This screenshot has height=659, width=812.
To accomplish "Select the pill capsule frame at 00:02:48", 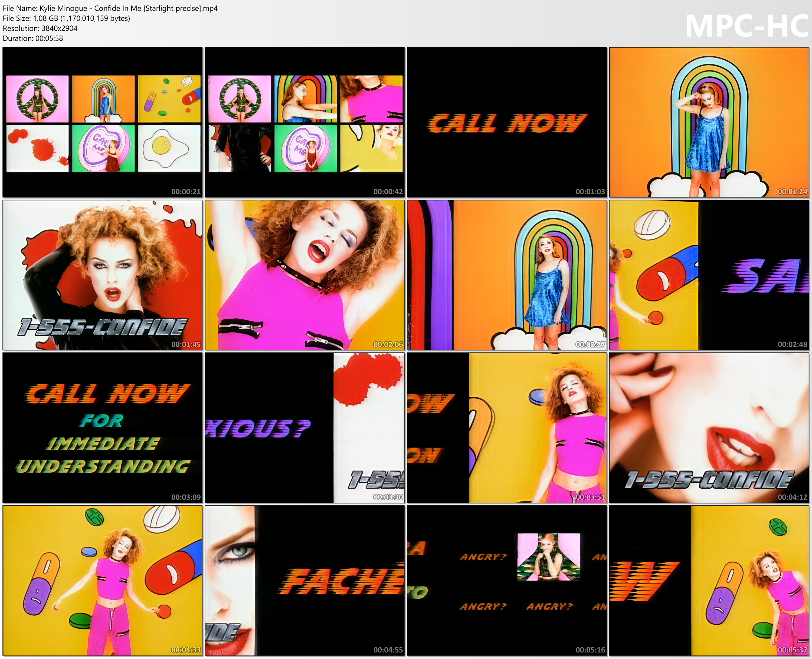I will (x=709, y=275).
